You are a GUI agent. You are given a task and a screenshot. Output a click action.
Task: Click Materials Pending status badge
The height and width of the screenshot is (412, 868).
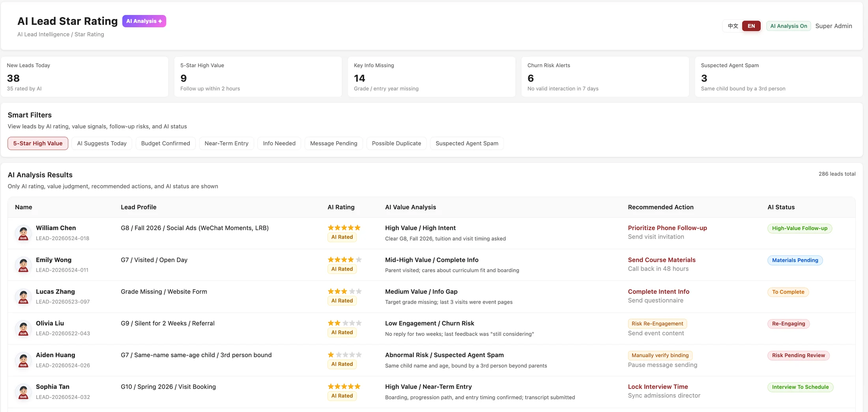coord(795,260)
